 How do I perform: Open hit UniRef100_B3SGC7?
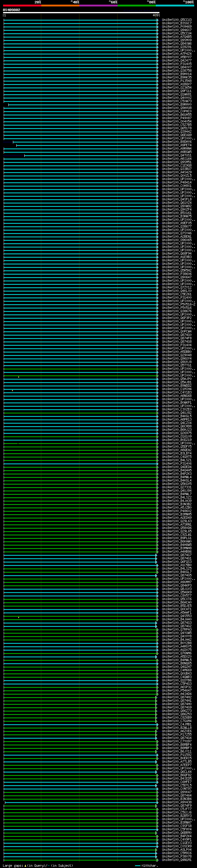(176, 23)
